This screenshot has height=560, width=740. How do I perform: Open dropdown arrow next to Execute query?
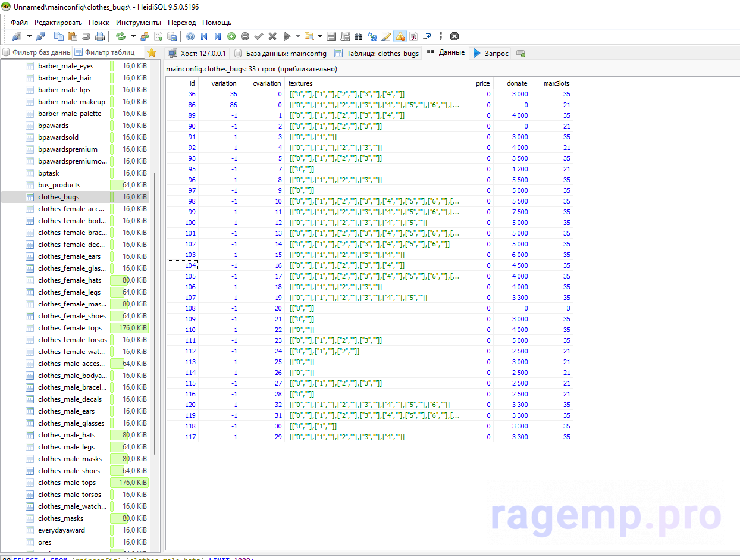(297, 36)
